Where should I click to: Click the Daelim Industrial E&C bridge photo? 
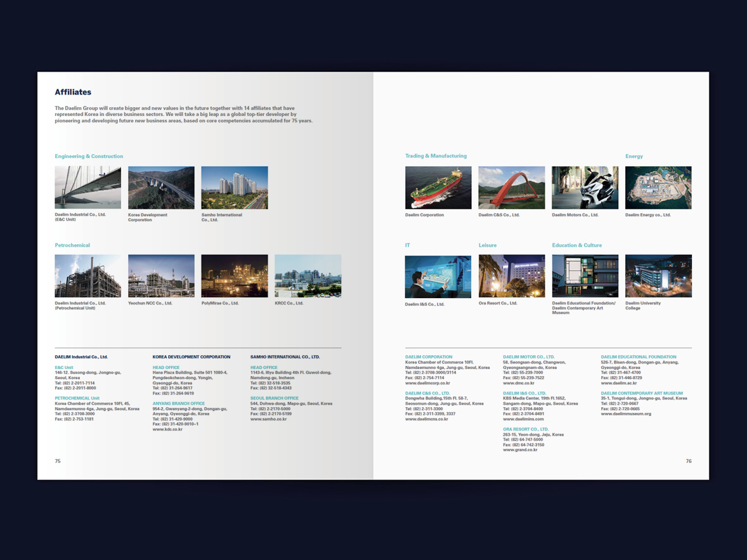[x=88, y=187]
